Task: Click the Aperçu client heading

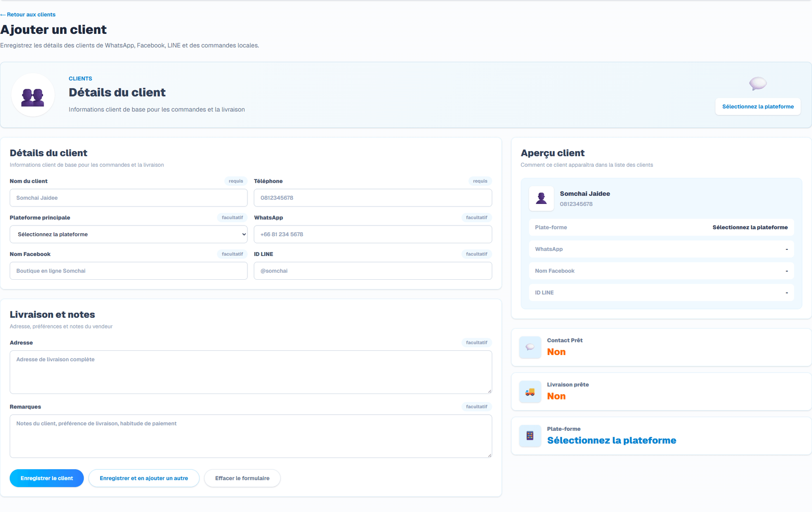Action: click(x=552, y=153)
